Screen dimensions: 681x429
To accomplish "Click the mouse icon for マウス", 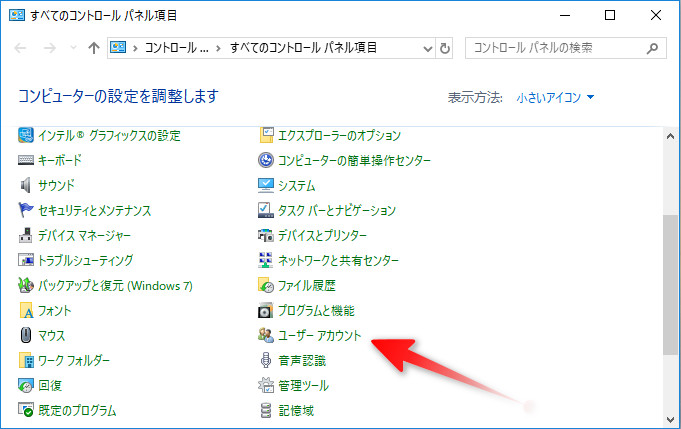I will point(26,335).
